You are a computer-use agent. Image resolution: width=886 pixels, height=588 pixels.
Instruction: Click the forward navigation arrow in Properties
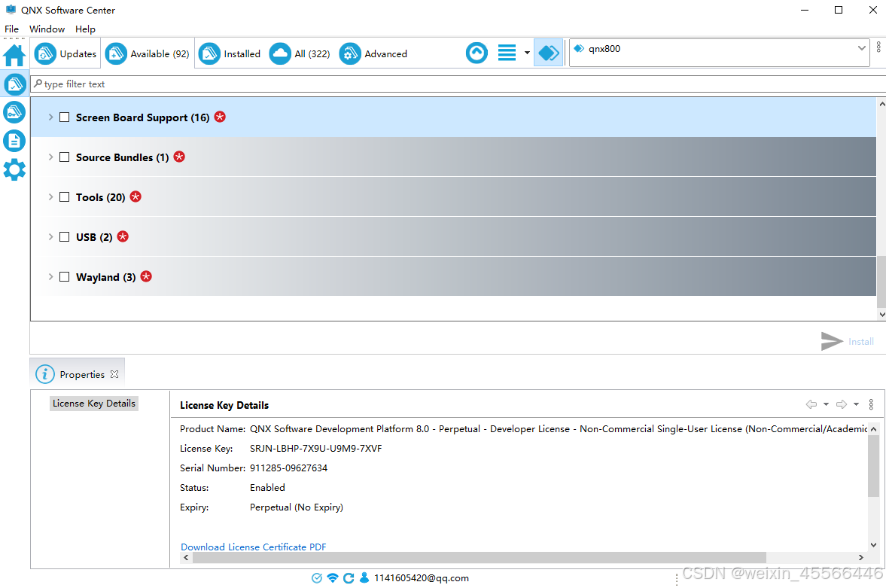point(842,404)
